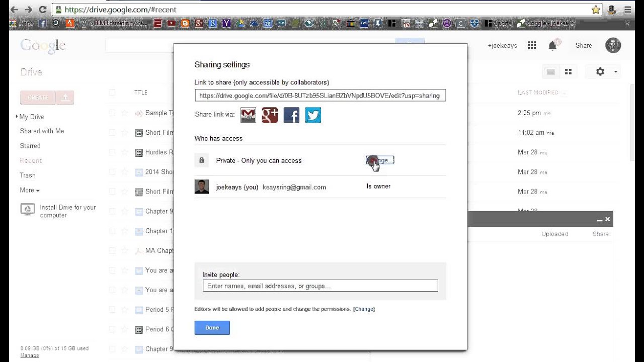Click the Drive upload arrow button

pyautogui.click(x=65, y=98)
